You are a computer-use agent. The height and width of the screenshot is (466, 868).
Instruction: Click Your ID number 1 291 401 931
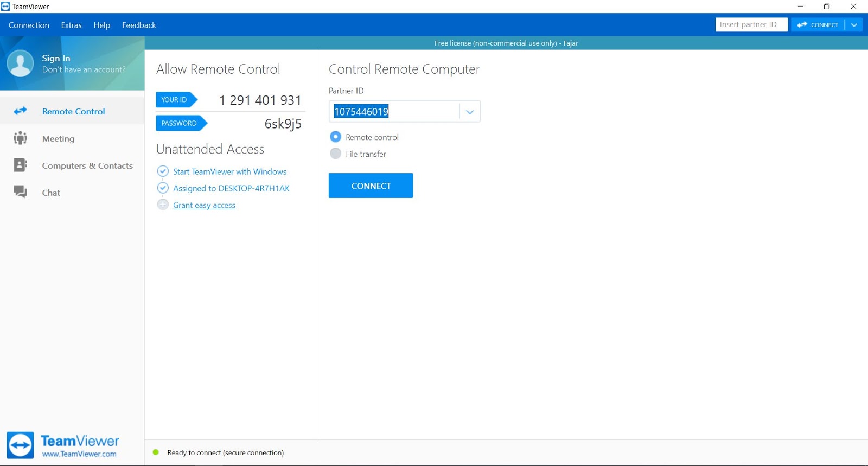click(x=260, y=100)
